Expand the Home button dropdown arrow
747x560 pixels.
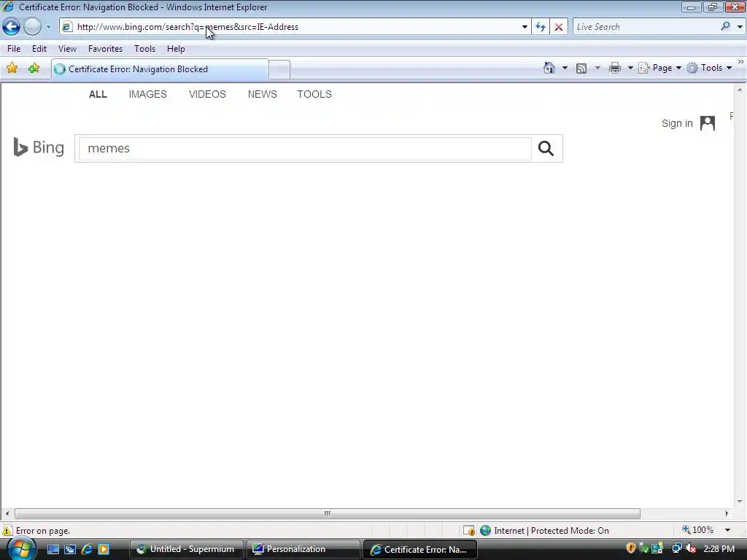click(565, 68)
